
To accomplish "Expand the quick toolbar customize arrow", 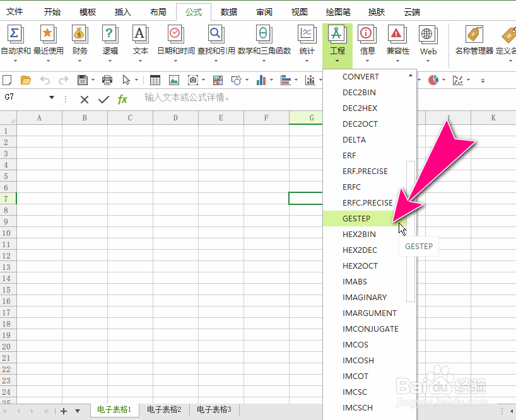I will click(x=483, y=80).
